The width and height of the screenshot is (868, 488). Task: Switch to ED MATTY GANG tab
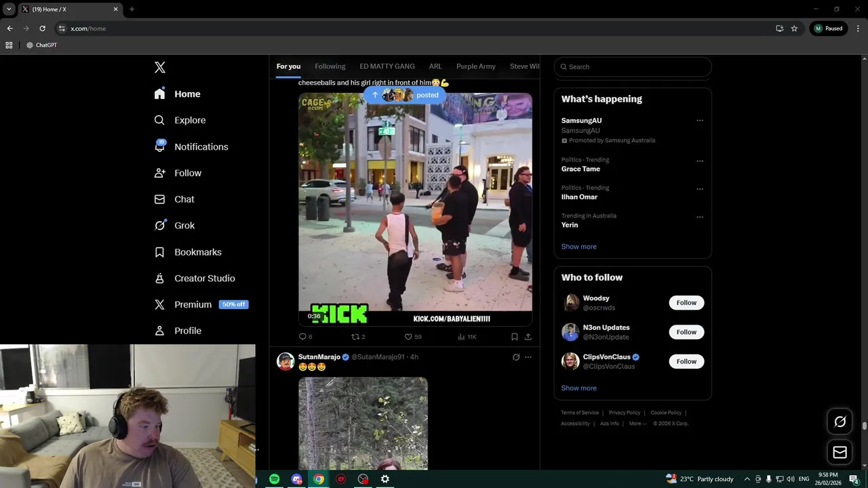tap(387, 66)
